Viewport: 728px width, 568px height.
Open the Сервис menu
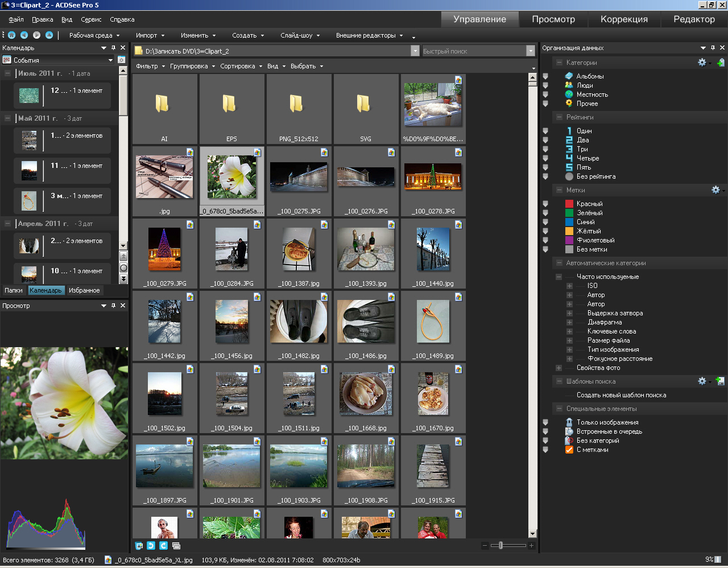point(91,19)
